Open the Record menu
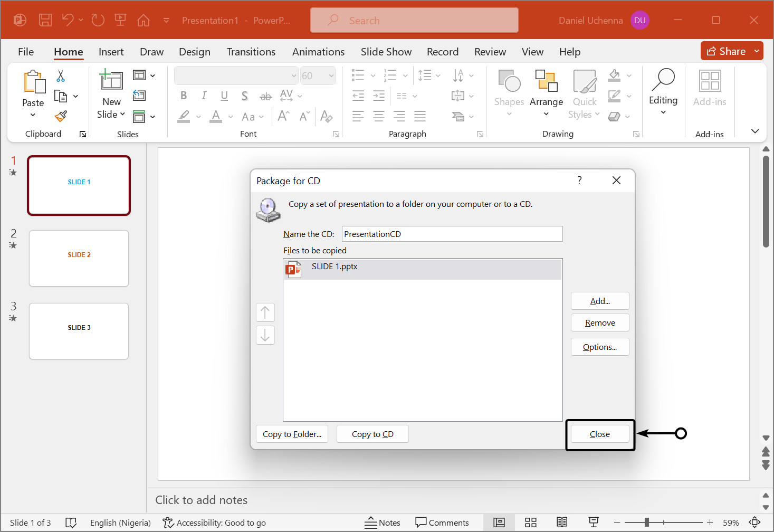This screenshot has height=532, width=774. pos(442,51)
